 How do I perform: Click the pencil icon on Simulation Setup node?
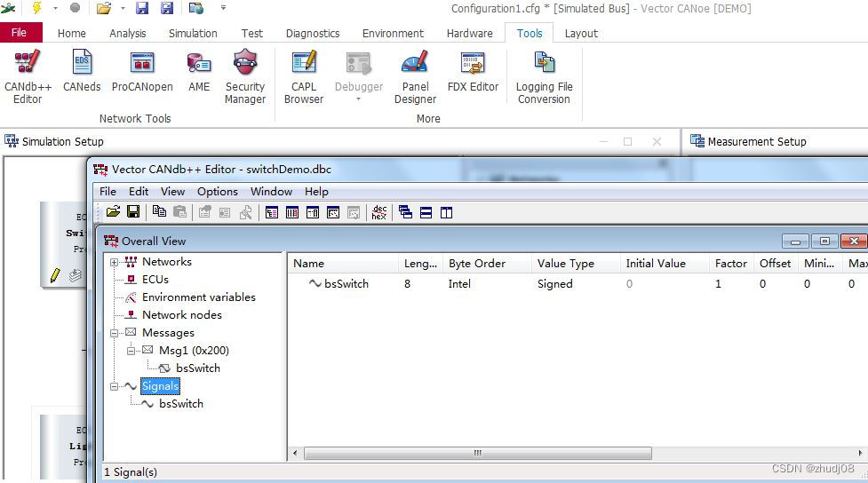pyautogui.click(x=55, y=275)
